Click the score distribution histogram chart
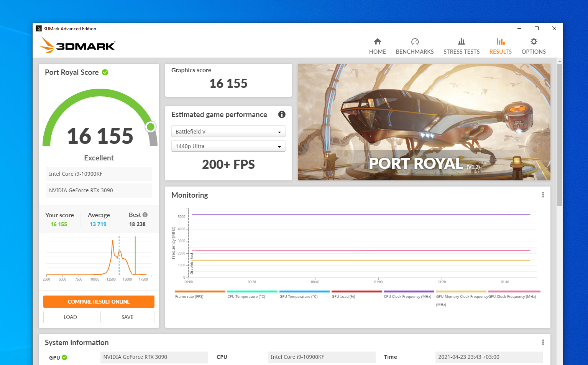Screen dimensions: 588x365 point(99,258)
